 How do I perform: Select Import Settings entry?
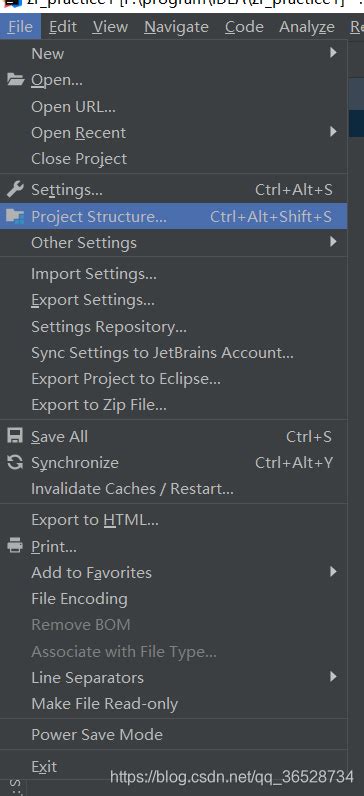(174, 274)
